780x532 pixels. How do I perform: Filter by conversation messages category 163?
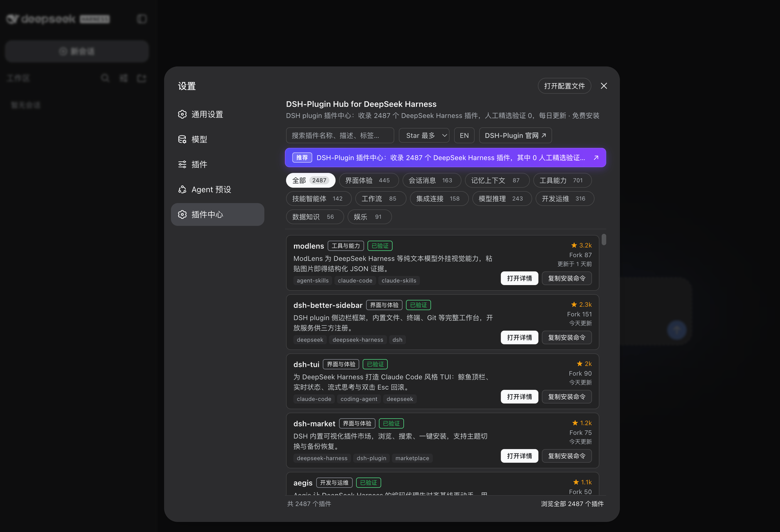tap(431, 180)
